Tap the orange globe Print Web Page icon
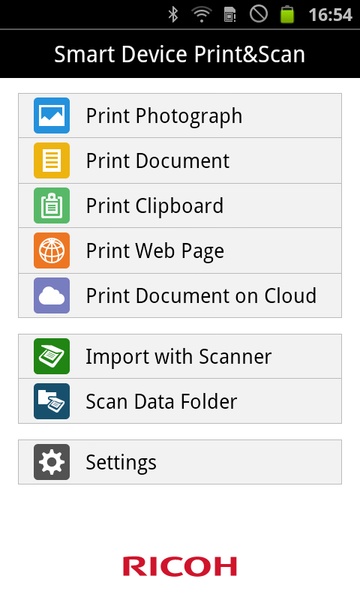The height and width of the screenshot is (600, 360). click(x=52, y=250)
